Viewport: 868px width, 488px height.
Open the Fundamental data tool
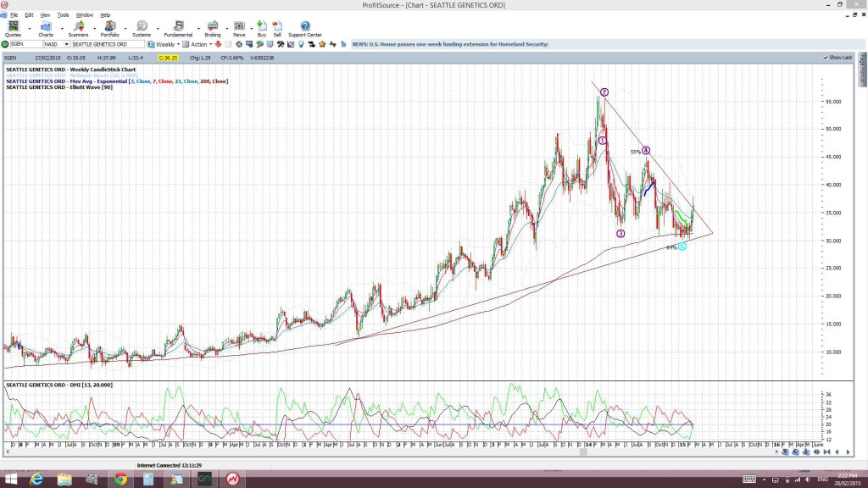click(178, 29)
